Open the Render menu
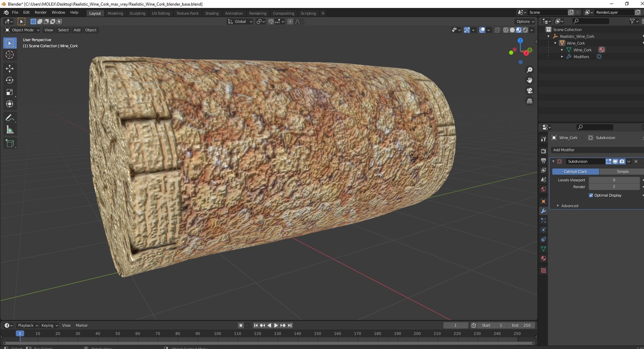 click(x=41, y=12)
